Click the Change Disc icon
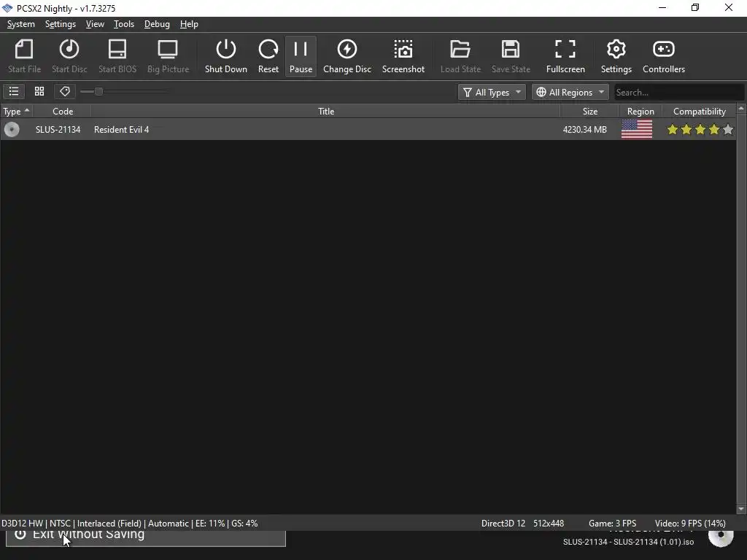747x560 pixels. (347, 56)
